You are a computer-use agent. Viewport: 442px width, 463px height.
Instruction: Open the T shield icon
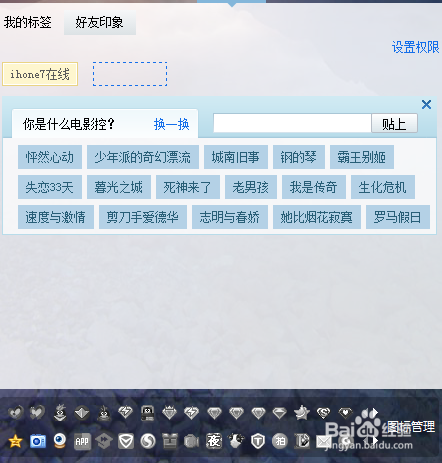click(x=258, y=442)
